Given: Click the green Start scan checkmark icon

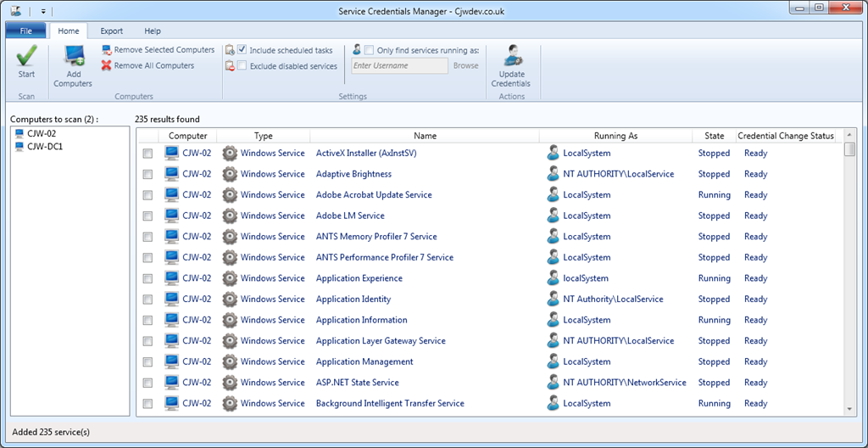Looking at the screenshot, I should pyautogui.click(x=26, y=57).
